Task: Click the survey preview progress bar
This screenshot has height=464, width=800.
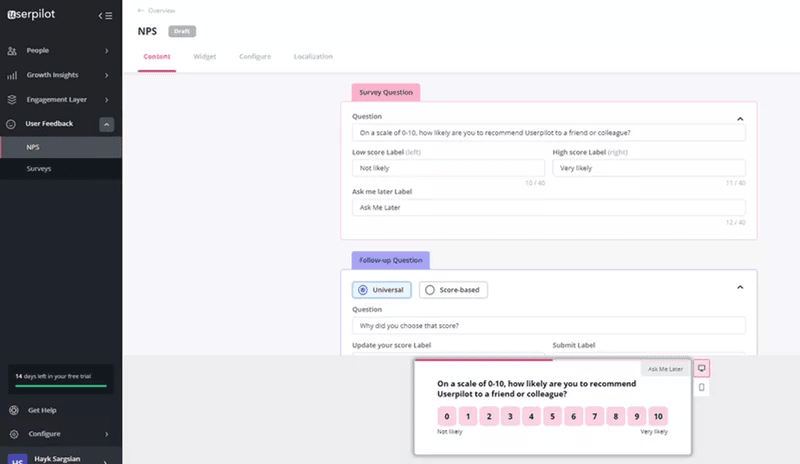Action: click(484, 360)
